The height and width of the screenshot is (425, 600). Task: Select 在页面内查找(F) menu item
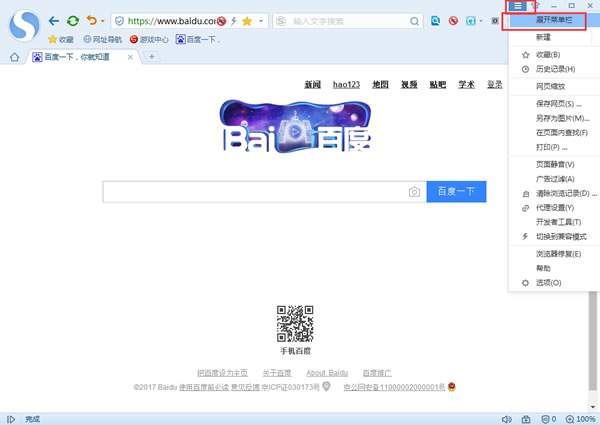point(554,133)
